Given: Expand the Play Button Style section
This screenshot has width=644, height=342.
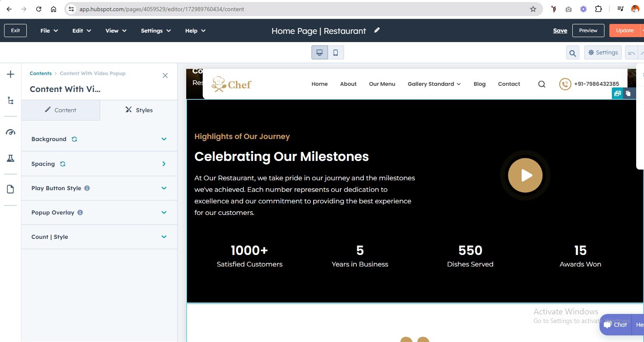Looking at the screenshot, I should pyautogui.click(x=164, y=188).
